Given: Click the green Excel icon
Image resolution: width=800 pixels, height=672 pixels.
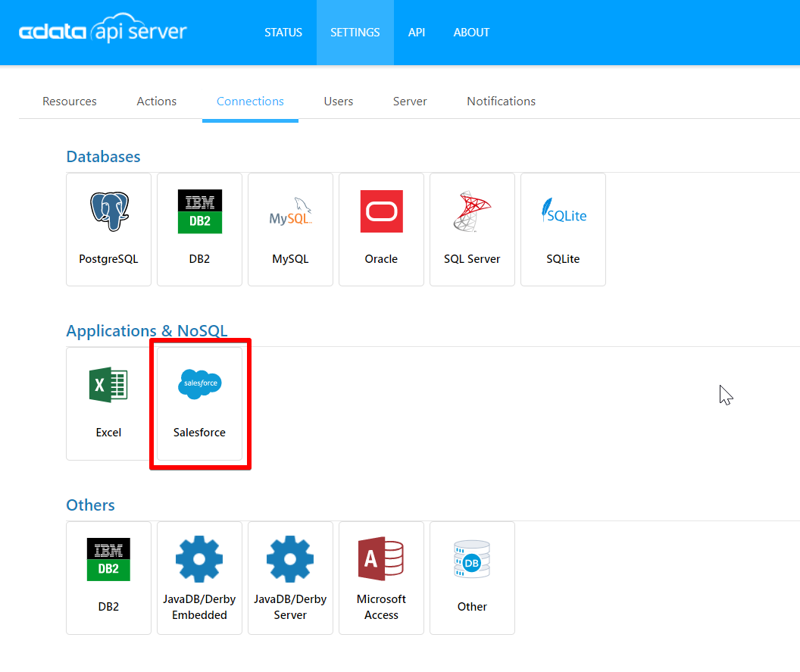Looking at the screenshot, I should click(108, 385).
